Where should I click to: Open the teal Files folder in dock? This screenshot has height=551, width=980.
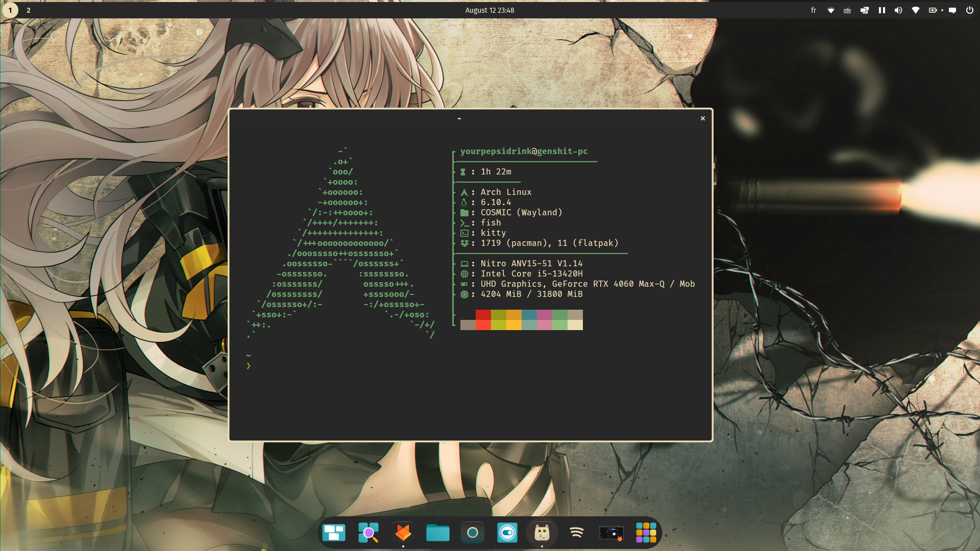point(438,533)
